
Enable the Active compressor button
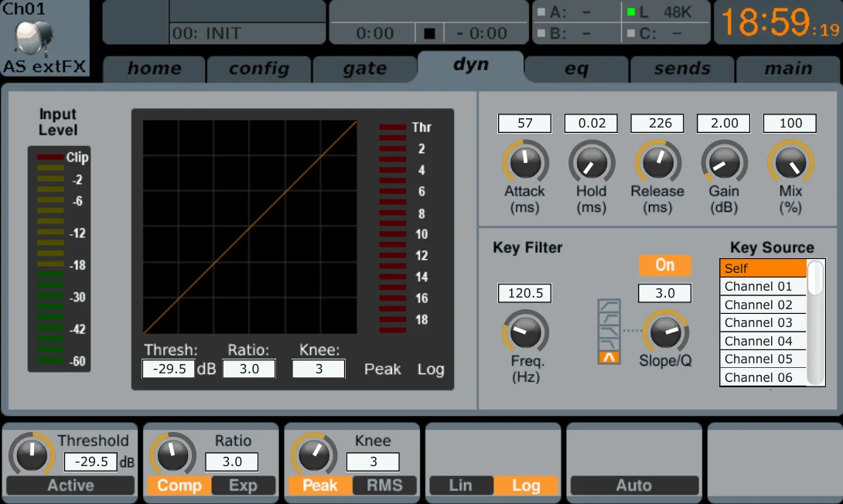[70, 485]
